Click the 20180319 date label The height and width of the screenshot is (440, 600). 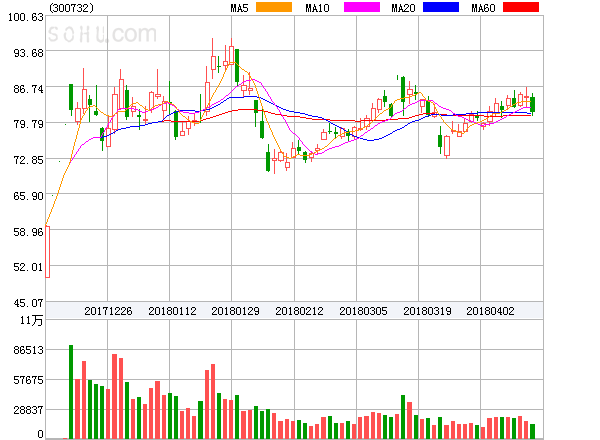click(427, 311)
